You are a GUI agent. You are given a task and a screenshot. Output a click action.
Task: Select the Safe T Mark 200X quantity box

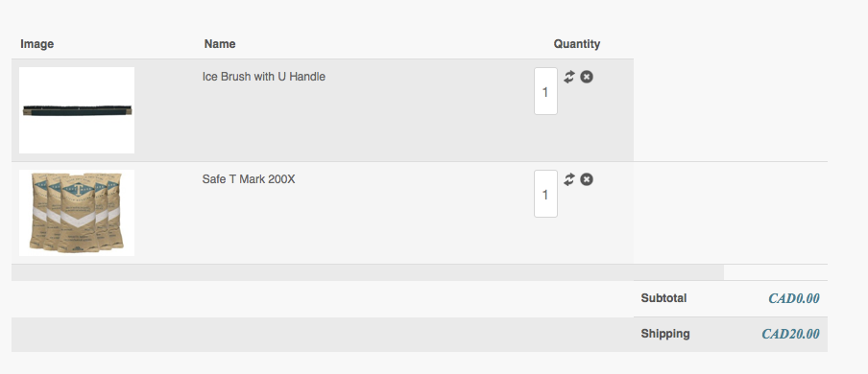pos(545,194)
